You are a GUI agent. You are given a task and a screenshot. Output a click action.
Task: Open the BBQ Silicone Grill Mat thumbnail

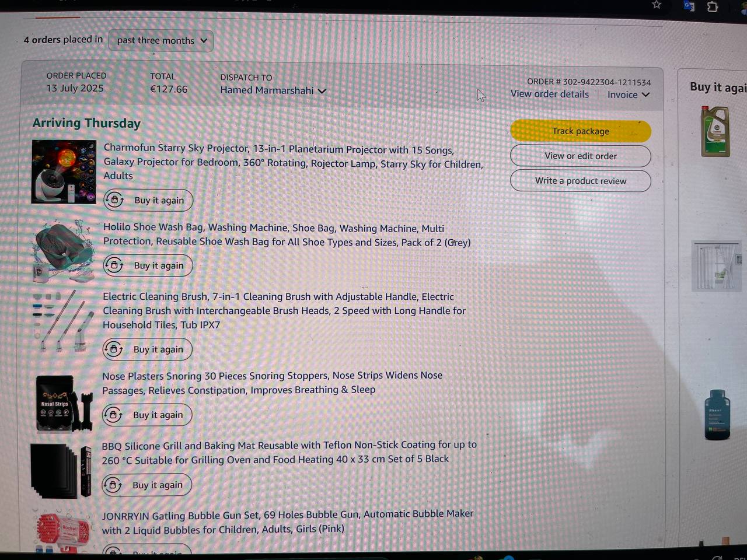point(61,471)
